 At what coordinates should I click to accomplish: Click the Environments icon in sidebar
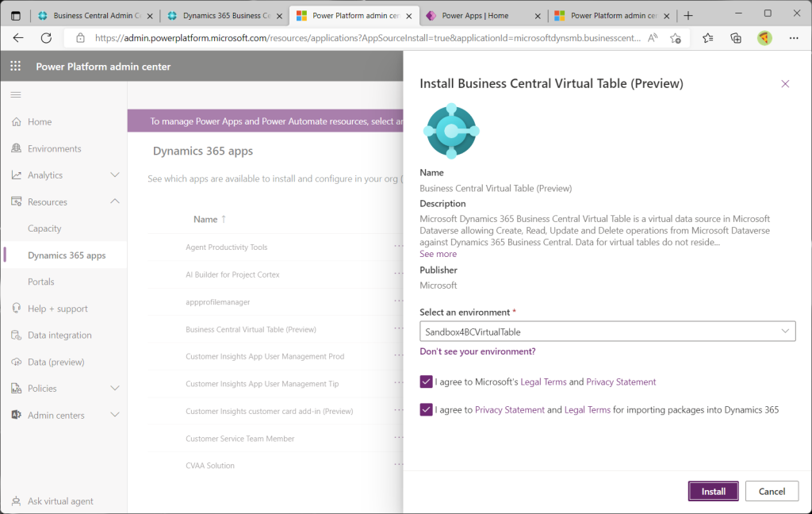click(17, 148)
